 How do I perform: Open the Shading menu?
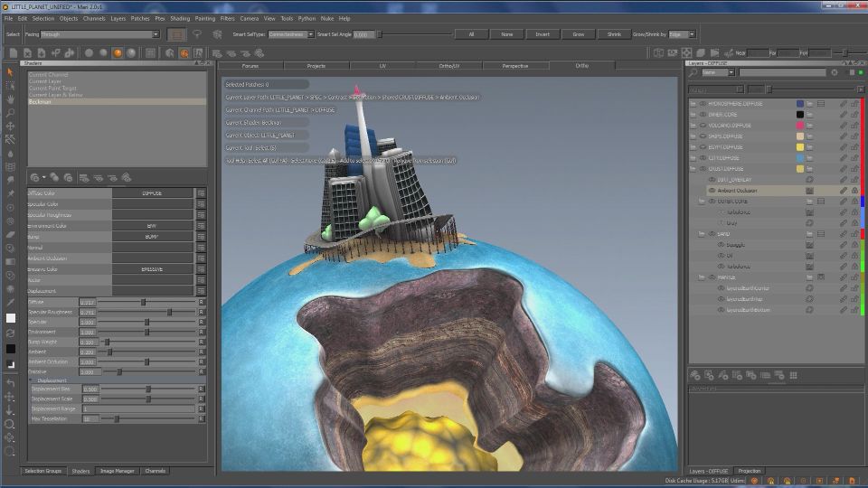(x=180, y=18)
